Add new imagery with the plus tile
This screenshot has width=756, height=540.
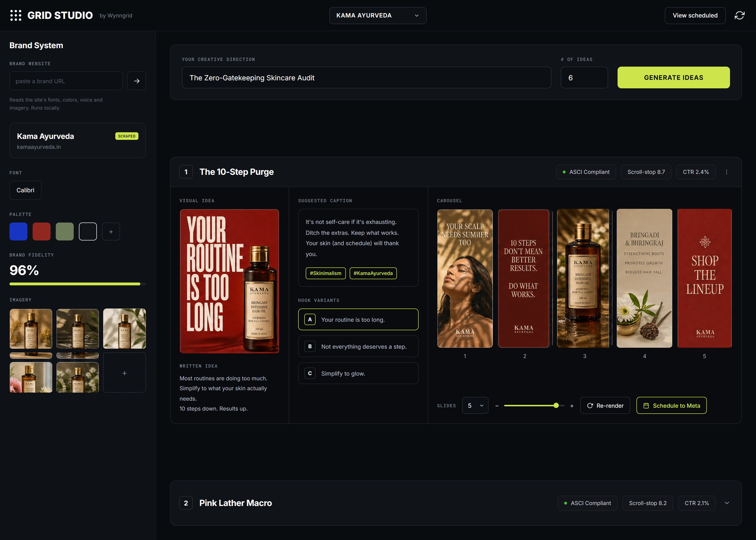pyautogui.click(x=124, y=373)
